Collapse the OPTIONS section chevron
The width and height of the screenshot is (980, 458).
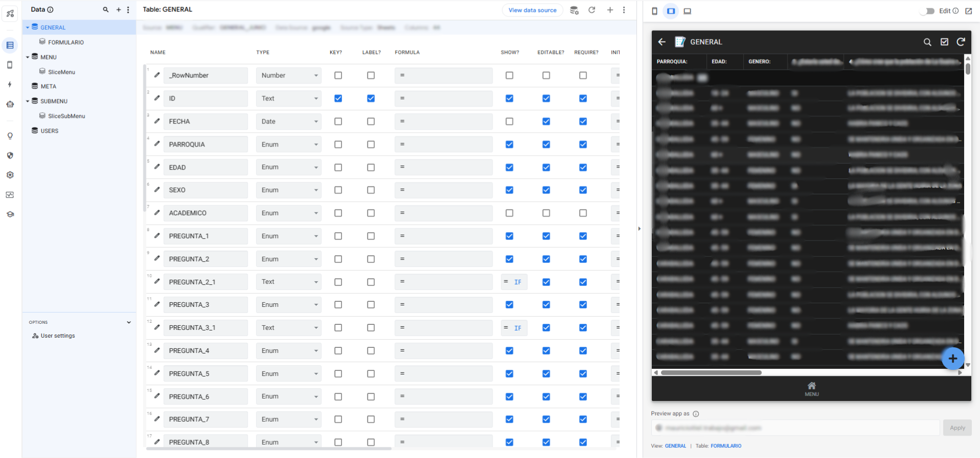tap(129, 322)
